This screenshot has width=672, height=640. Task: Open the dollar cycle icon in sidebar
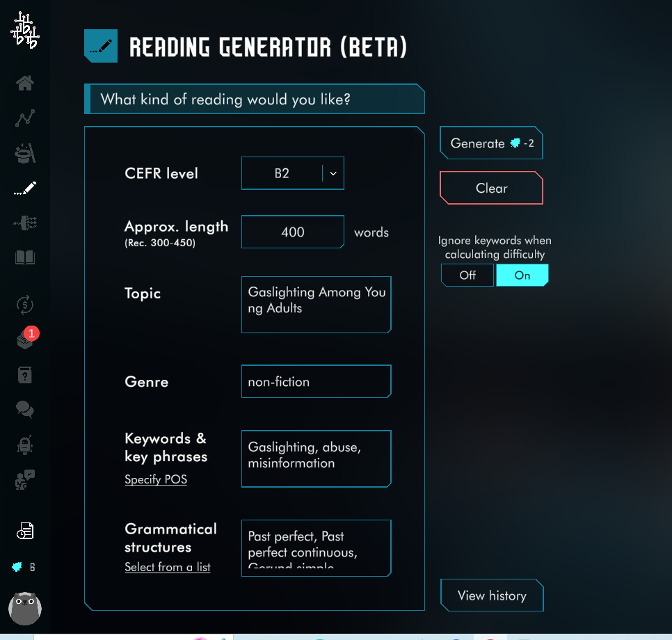[x=25, y=304]
